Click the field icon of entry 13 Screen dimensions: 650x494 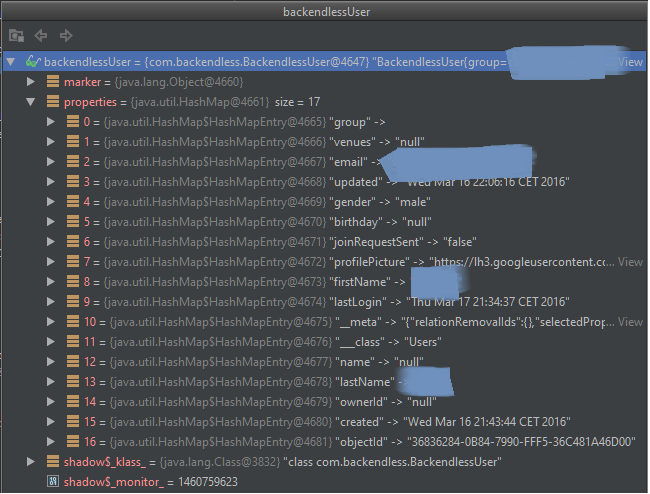coord(73,382)
